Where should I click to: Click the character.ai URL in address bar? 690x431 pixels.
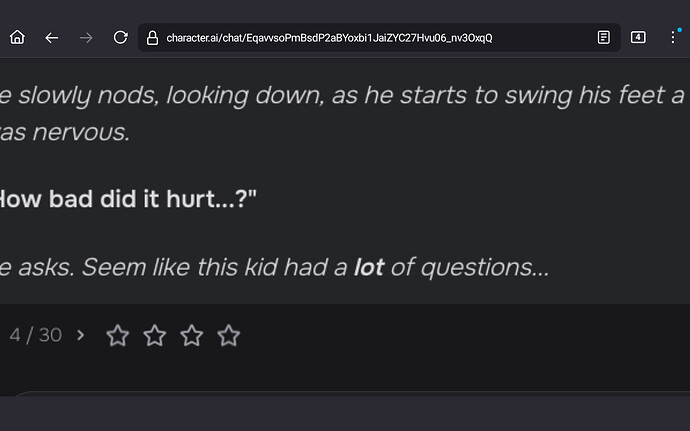pos(329,38)
